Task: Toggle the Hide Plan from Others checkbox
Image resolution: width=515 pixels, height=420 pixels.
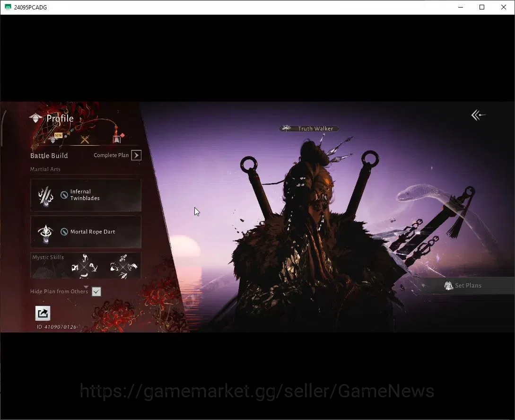Action: coord(96,291)
